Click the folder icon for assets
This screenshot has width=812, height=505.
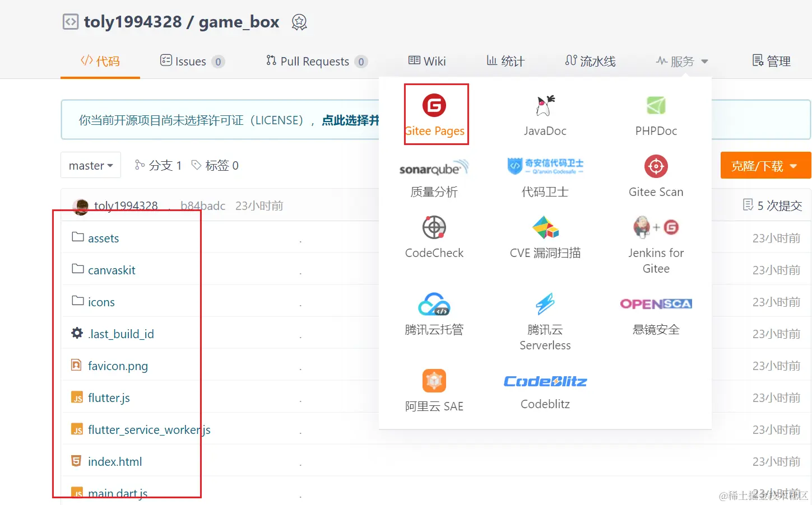[78, 237]
